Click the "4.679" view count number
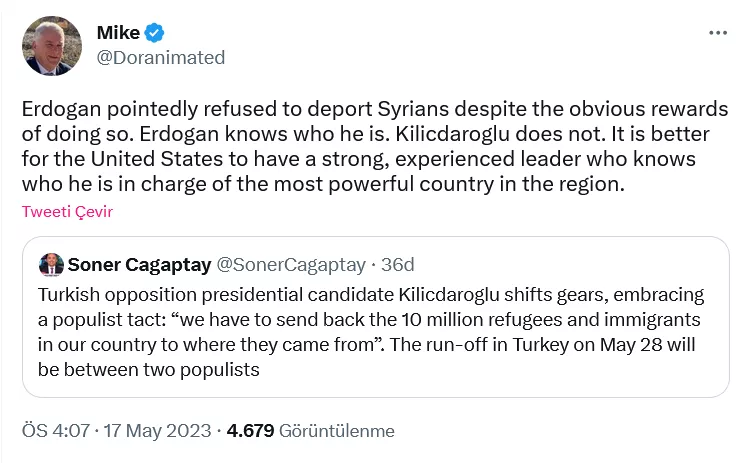The image size is (748, 463). coord(251,431)
